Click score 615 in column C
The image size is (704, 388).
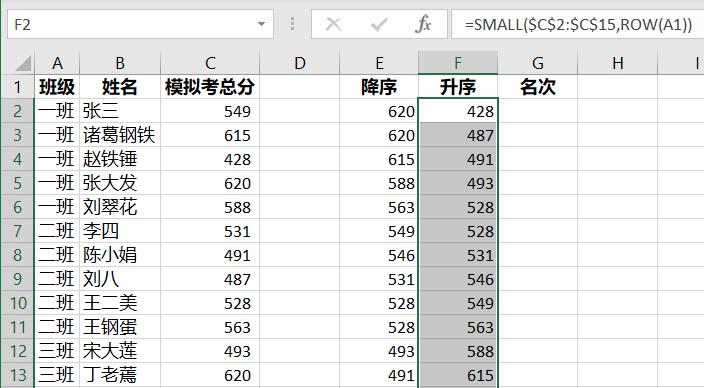pos(210,135)
